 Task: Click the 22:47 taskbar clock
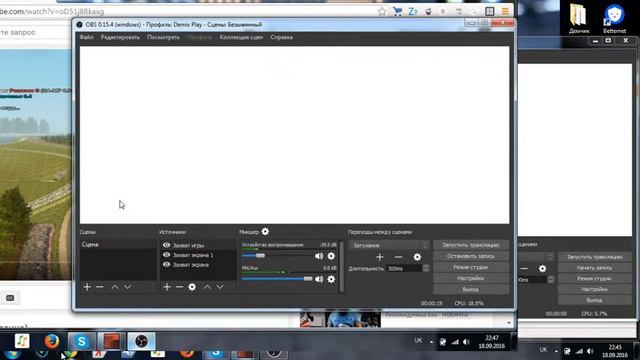click(x=492, y=342)
